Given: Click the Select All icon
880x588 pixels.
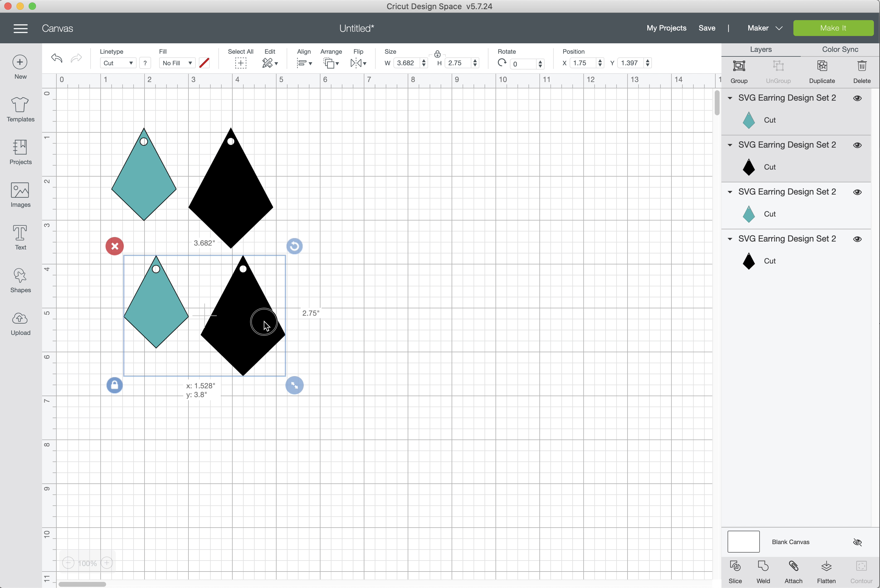Looking at the screenshot, I should tap(241, 63).
